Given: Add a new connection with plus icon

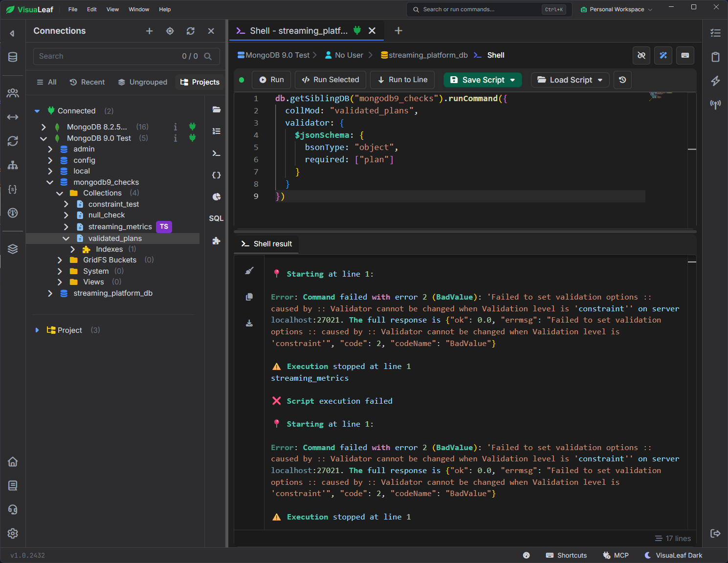Looking at the screenshot, I should [x=150, y=31].
